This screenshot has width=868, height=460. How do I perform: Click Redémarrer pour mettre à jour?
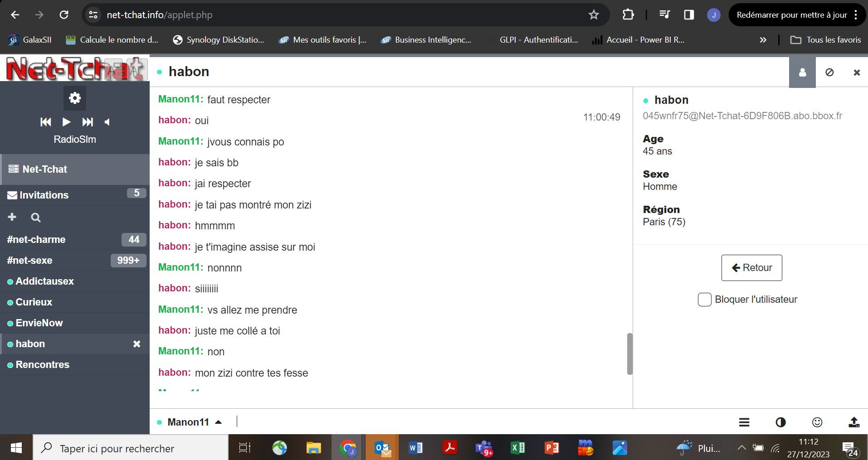[x=792, y=15]
